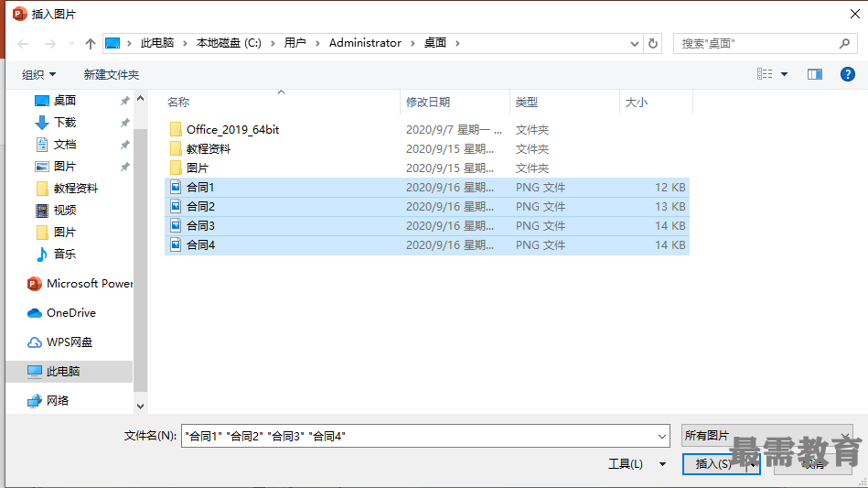Image resolution: width=868 pixels, height=488 pixels.
Task: Open the 组织 menu
Action: point(38,74)
